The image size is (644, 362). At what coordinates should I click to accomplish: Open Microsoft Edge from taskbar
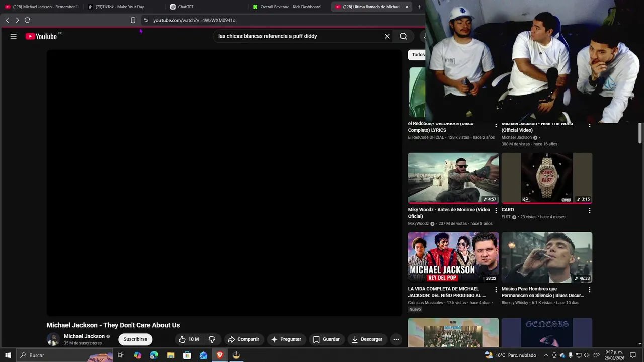click(154, 355)
